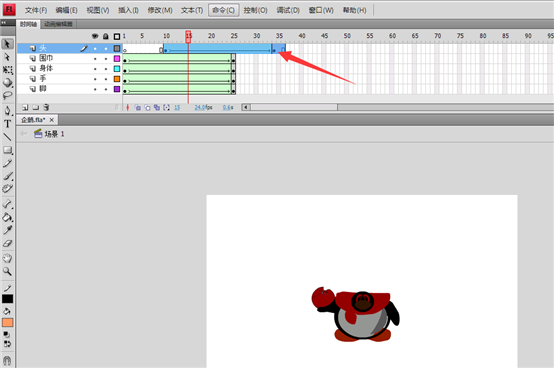Select the Line tool

click(7, 137)
